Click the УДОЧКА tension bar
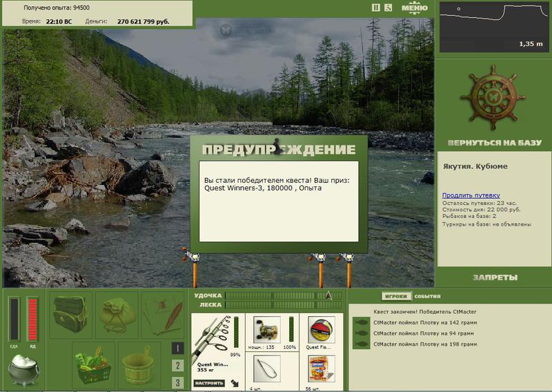The image size is (552, 392). click(x=284, y=295)
